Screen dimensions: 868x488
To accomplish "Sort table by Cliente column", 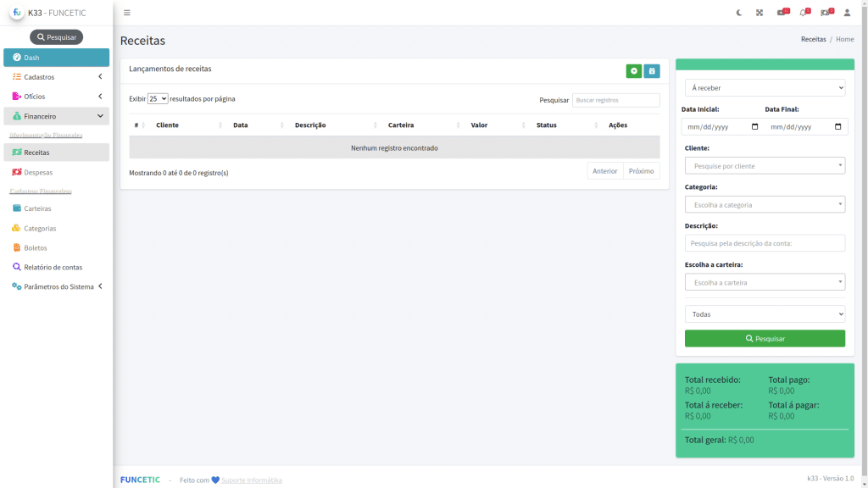I will [x=189, y=125].
